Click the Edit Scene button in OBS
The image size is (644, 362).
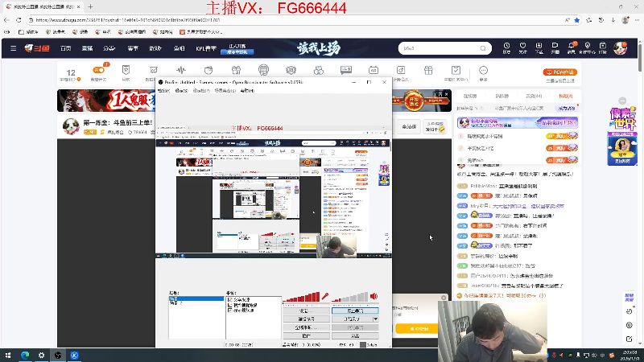306,319
